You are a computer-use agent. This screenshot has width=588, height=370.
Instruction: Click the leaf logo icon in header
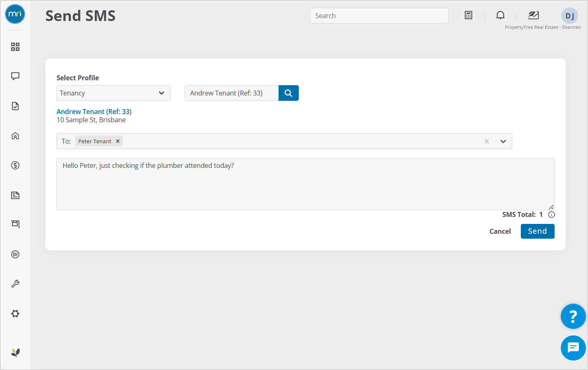coord(534,15)
